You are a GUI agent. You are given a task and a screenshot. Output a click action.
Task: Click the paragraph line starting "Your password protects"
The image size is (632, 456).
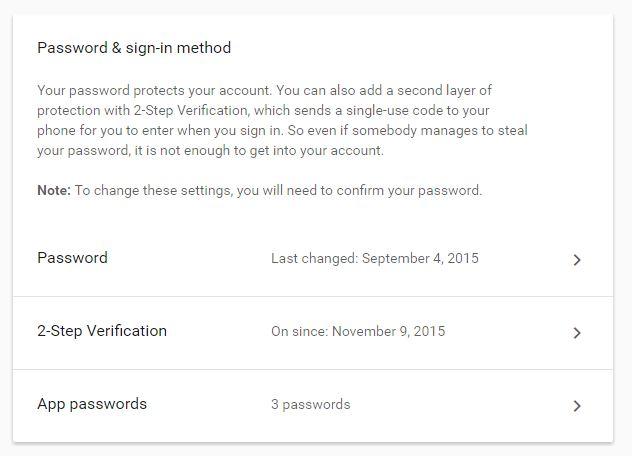pyautogui.click(x=264, y=90)
